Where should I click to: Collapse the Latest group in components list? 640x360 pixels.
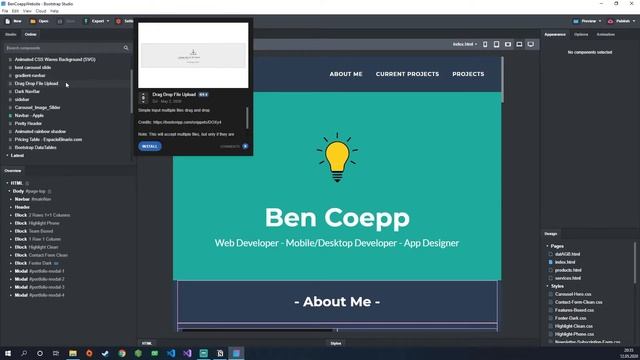[7, 156]
